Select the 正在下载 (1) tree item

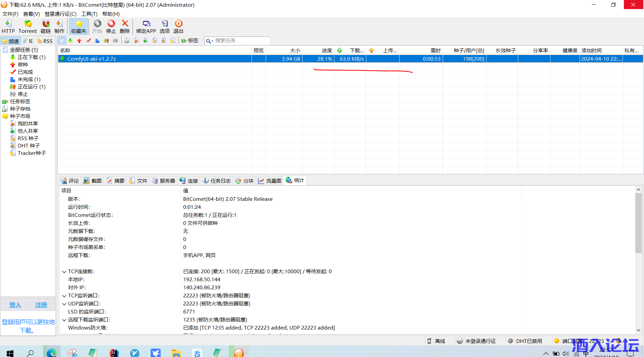(31, 57)
